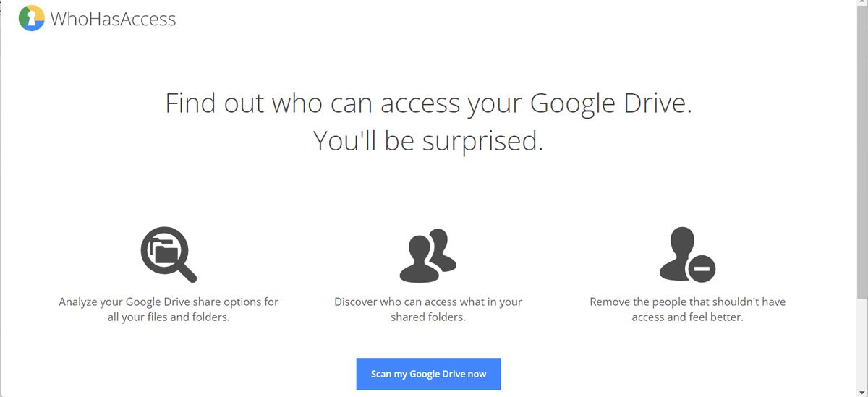The height and width of the screenshot is (397, 868).
Task: Click "Remove the people that shouldn't have" line
Action: 687,302
